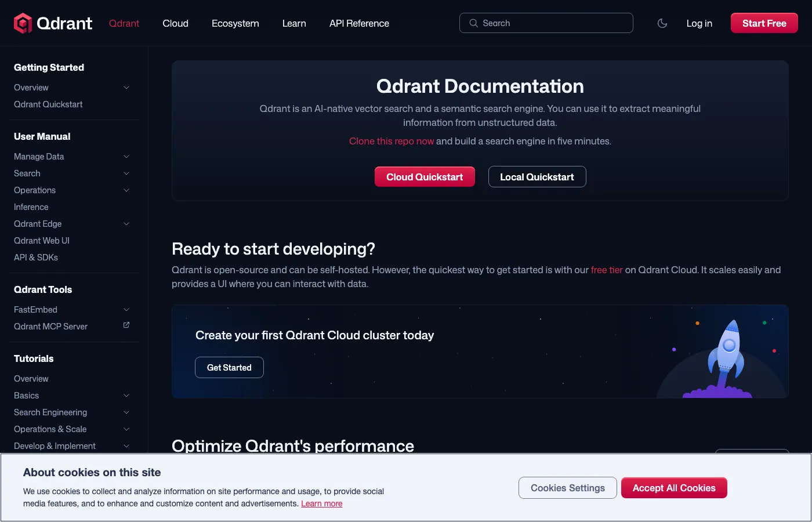Toggle dark mode moon icon

[x=662, y=23]
